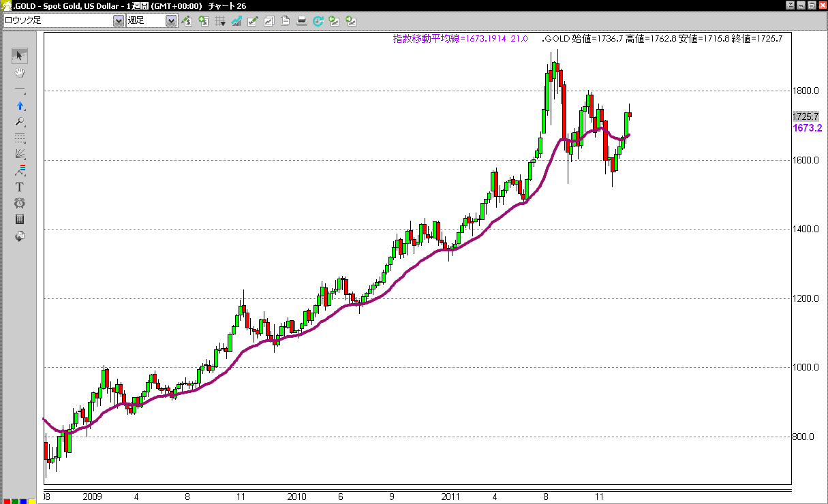Select the arrow pointer tool

tap(20, 56)
